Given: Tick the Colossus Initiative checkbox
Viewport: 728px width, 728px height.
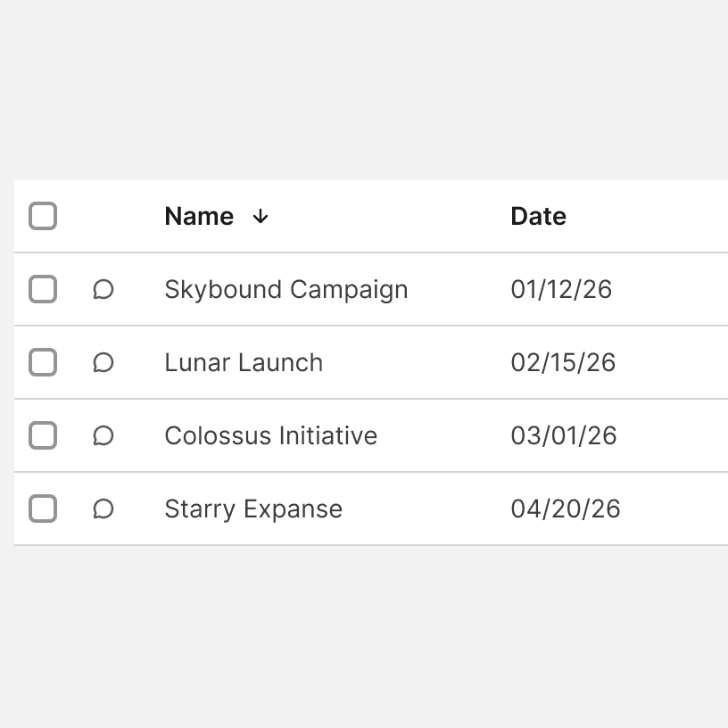Looking at the screenshot, I should point(43,435).
